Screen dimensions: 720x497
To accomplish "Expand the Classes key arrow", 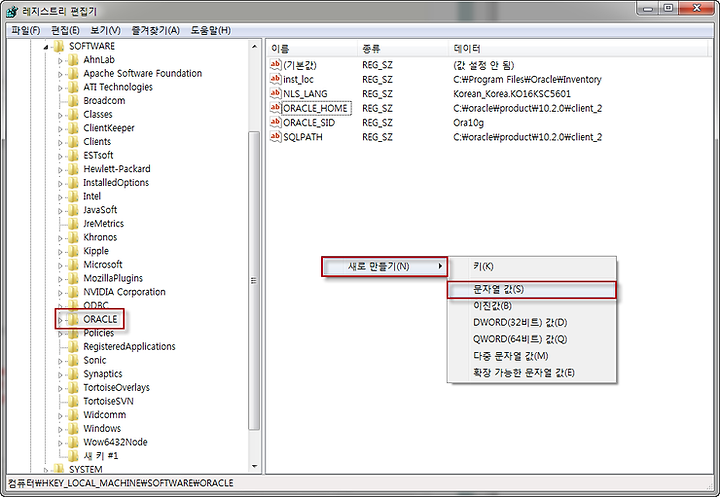I will tap(60, 115).
